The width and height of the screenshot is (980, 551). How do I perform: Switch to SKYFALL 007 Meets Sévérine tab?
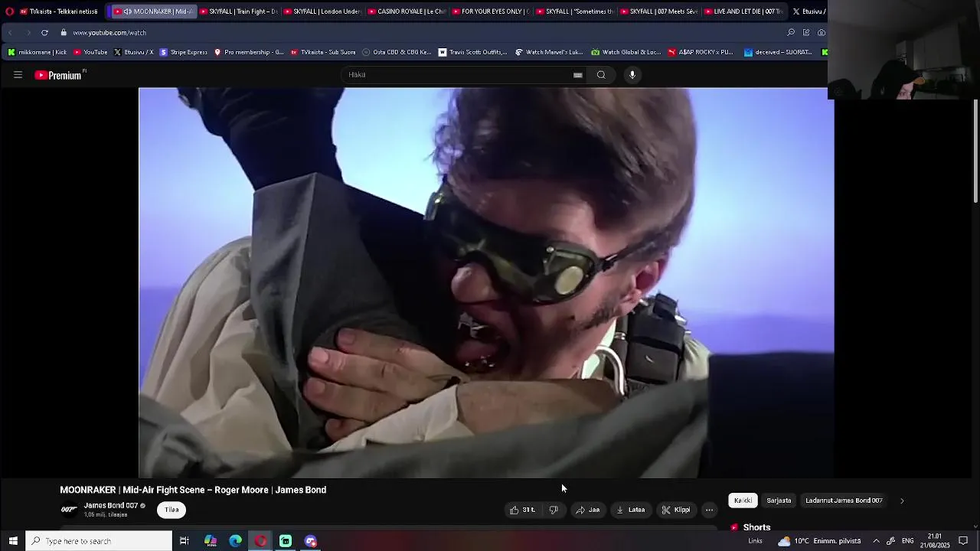click(660, 11)
